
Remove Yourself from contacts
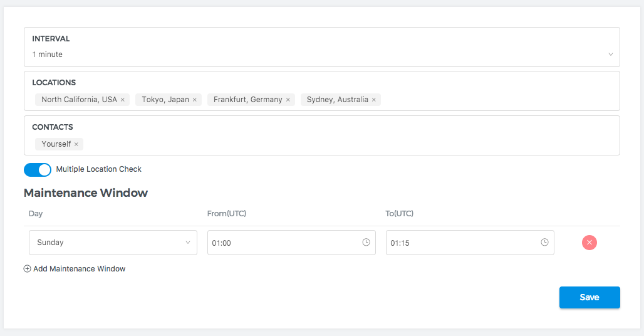coord(76,144)
